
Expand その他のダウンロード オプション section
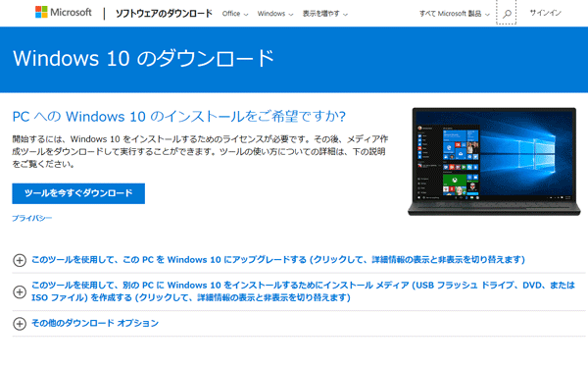pyautogui.click(x=95, y=323)
